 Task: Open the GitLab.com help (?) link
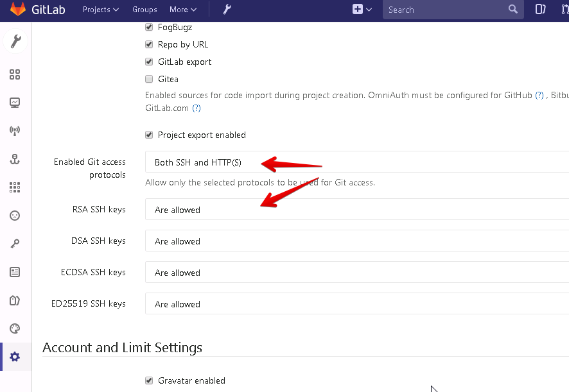click(197, 108)
